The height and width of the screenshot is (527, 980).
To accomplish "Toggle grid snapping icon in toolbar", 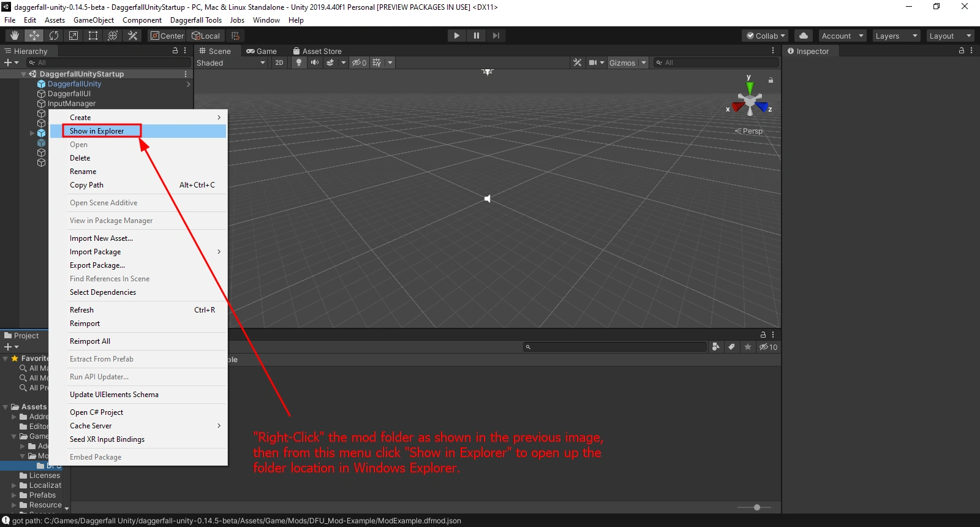I will tap(235, 36).
